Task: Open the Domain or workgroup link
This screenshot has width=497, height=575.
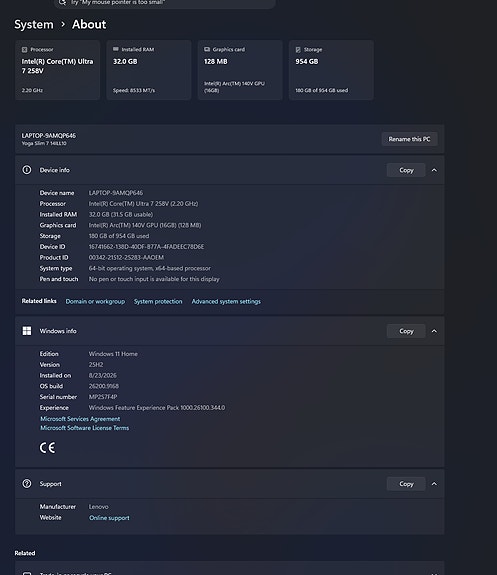Action: click(x=95, y=301)
